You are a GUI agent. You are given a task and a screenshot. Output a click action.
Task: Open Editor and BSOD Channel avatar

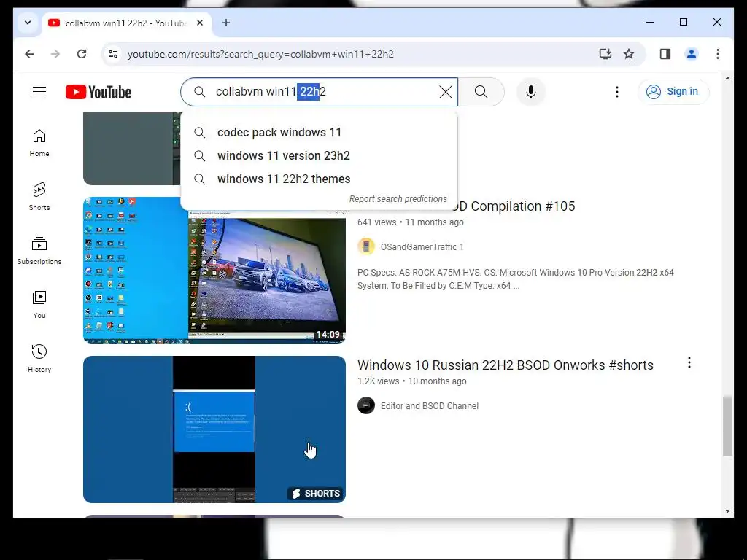click(x=366, y=405)
